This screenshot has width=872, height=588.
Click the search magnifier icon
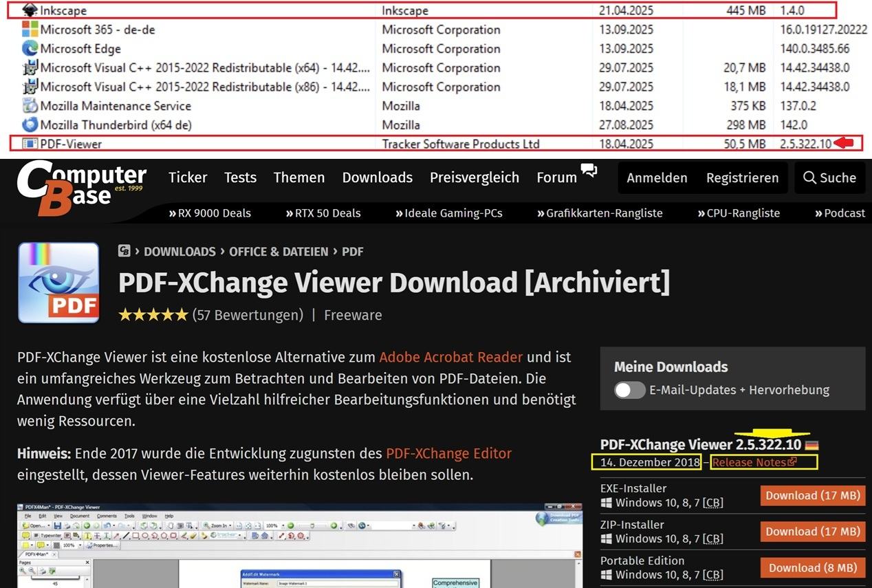pos(809,177)
